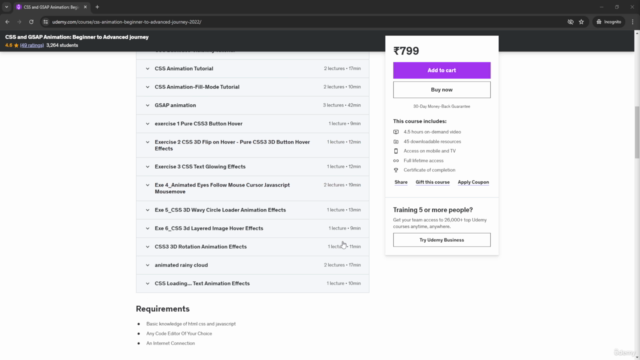Open site information icon in the address bar

pos(46,22)
